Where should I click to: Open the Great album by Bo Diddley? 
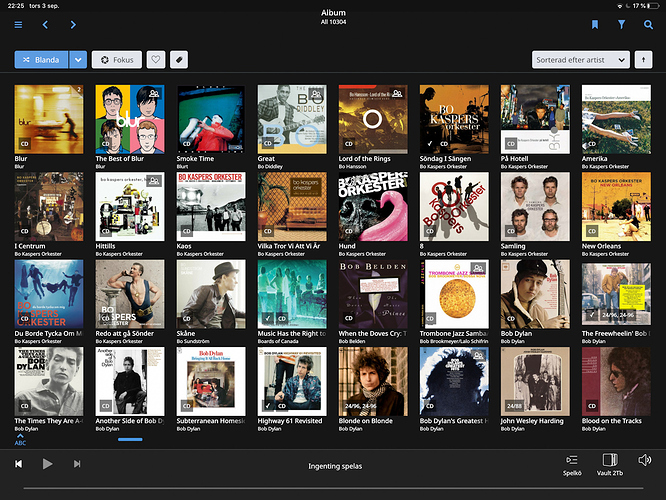coord(292,119)
